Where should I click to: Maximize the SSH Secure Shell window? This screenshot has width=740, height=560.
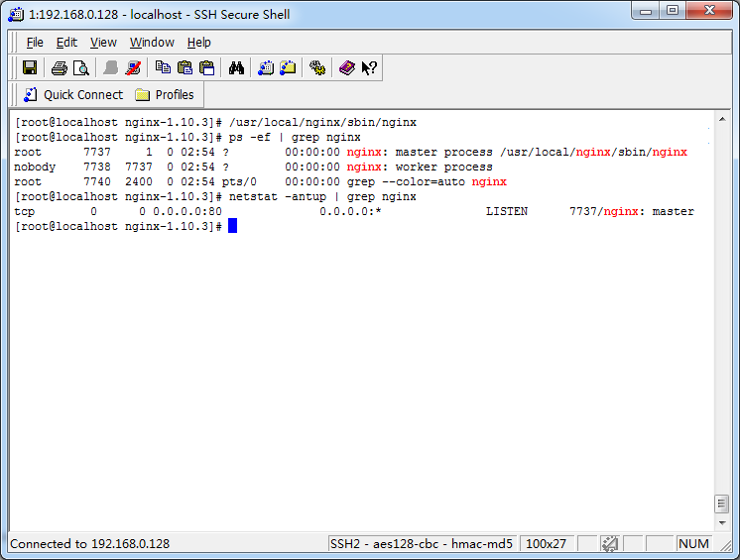[672, 10]
